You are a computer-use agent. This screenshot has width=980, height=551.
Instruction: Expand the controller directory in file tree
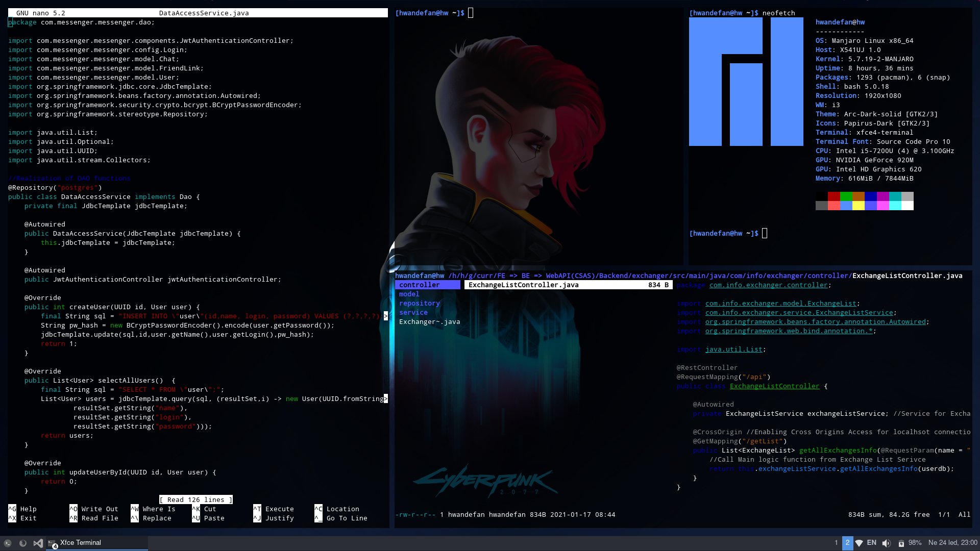tap(419, 285)
